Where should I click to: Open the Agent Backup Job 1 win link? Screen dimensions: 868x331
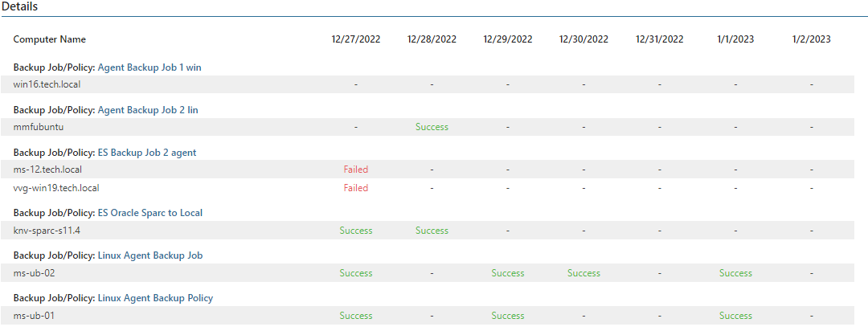[x=149, y=67]
